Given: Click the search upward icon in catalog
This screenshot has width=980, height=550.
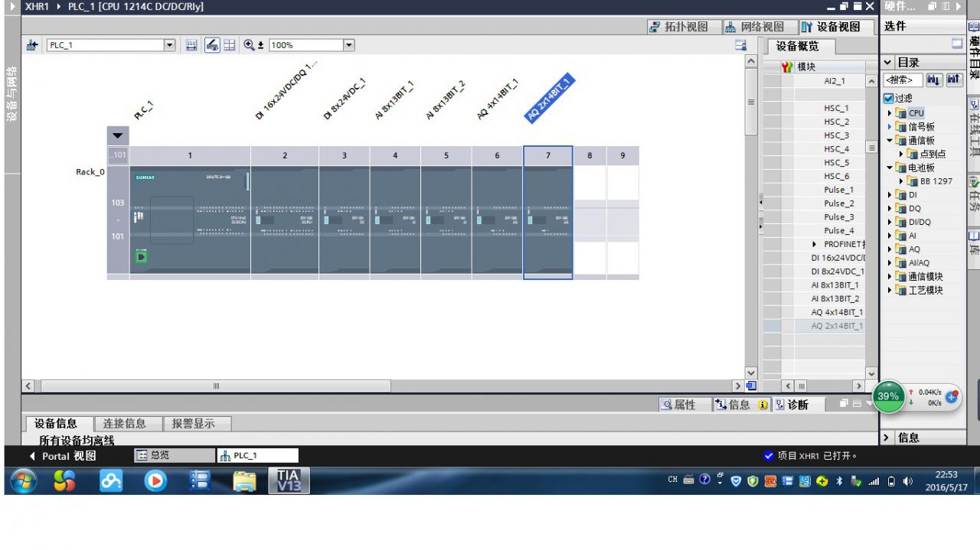Looking at the screenshot, I should (954, 80).
